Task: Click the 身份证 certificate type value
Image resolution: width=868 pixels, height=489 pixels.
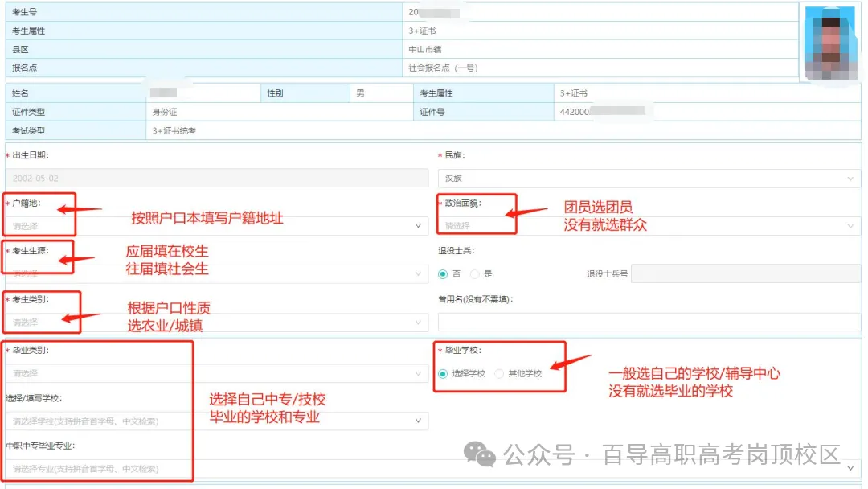Action: 165,112
